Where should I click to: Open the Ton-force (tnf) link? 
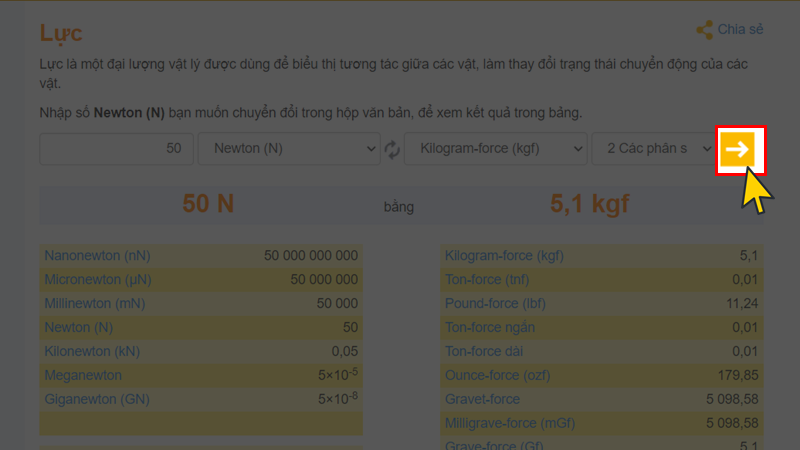click(487, 279)
